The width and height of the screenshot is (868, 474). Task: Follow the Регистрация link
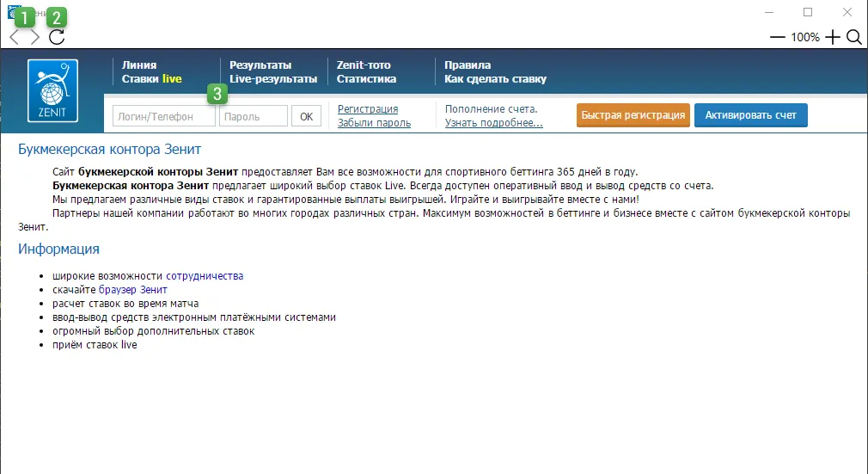[368, 109]
